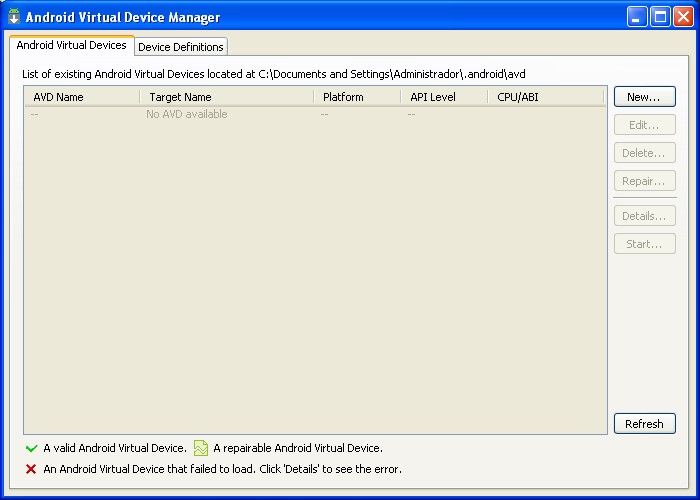Image resolution: width=700 pixels, height=500 pixels.
Task: Minimize the Android Virtual Device Manager window
Action: click(x=637, y=17)
